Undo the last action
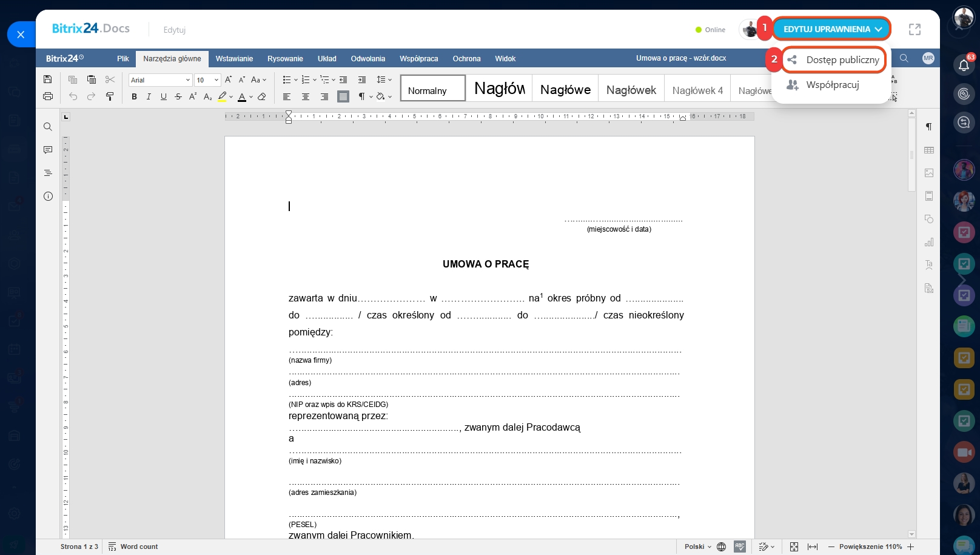980x555 pixels. pos(73,96)
